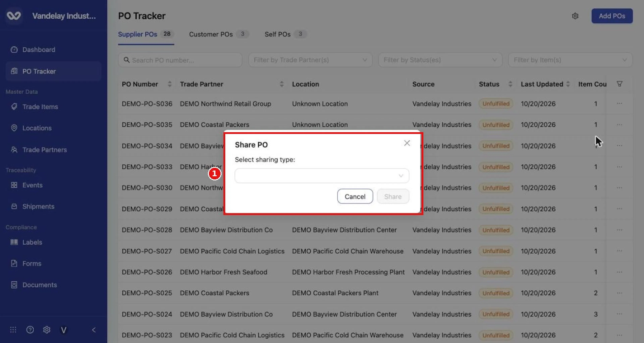Sort by Status column arrows
The height and width of the screenshot is (343, 644).
(x=510, y=84)
